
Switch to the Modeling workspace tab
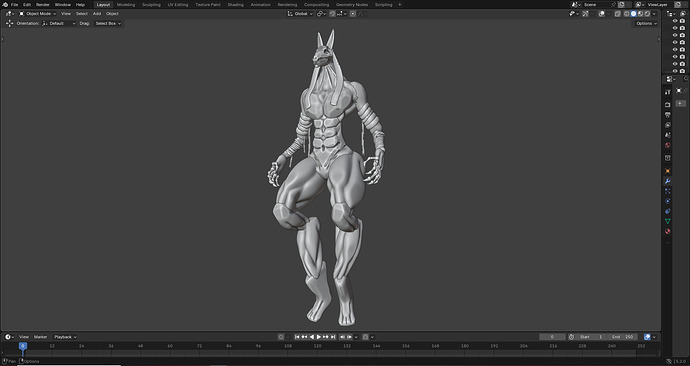[x=126, y=4]
